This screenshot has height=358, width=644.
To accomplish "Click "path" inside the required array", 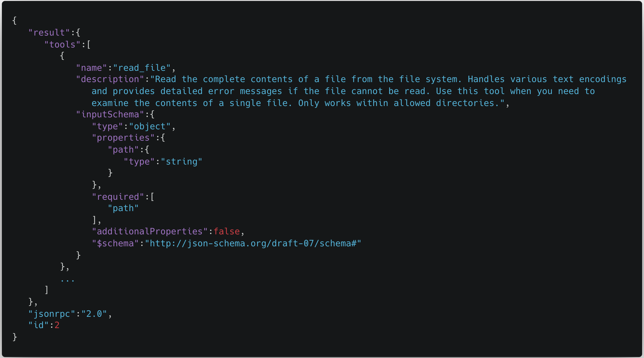I will pyautogui.click(x=123, y=208).
